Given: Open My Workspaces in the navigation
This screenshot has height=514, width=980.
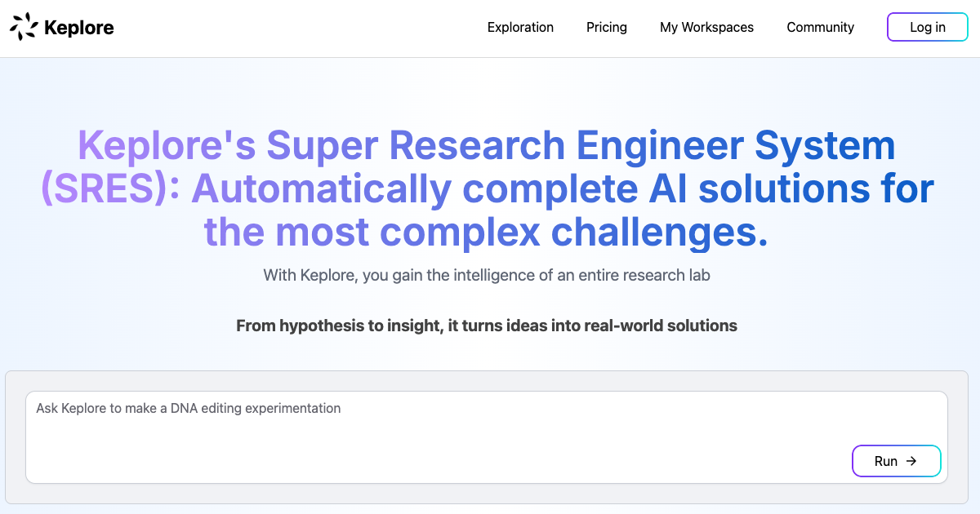Looking at the screenshot, I should [706, 27].
